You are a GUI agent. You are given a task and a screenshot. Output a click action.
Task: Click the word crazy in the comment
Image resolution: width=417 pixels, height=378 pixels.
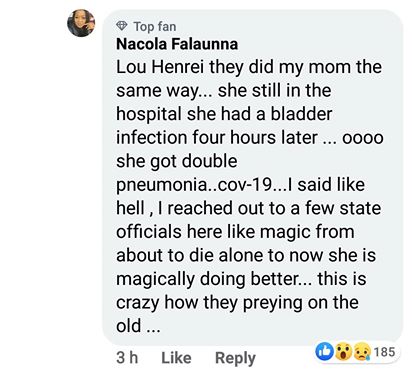137,303
